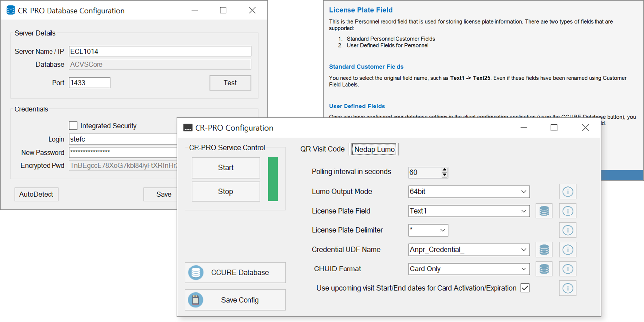Maximize the CR-PRO Configuration window
Image resolution: width=644 pixels, height=322 pixels.
pyautogui.click(x=554, y=128)
